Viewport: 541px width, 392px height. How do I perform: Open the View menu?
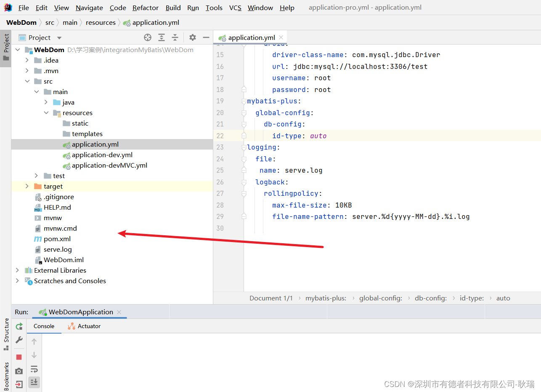61,8
